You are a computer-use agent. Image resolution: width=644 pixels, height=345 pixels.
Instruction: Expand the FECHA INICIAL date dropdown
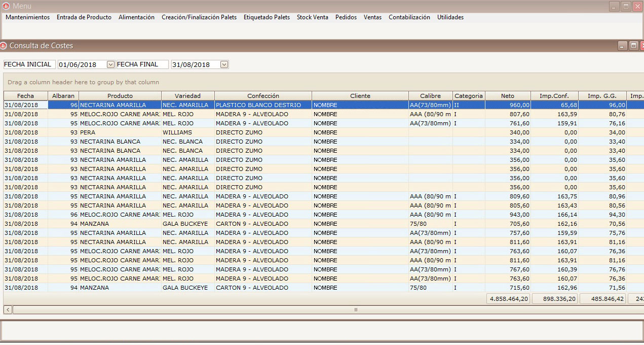point(111,64)
